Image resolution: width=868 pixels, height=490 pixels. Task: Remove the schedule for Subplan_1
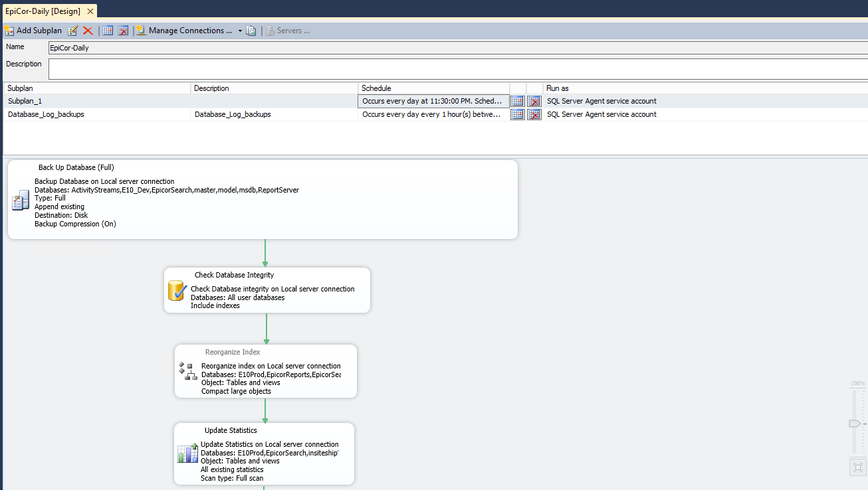coord(534,101)
